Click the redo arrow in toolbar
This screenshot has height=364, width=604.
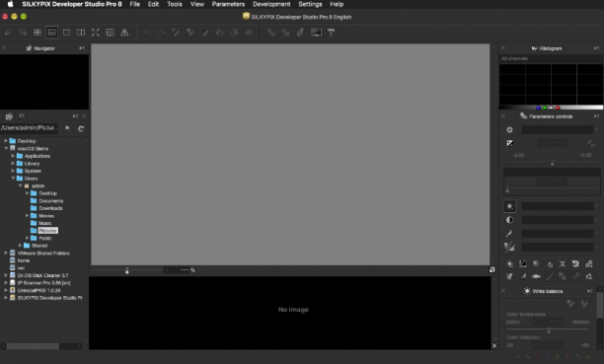point(162,33)
